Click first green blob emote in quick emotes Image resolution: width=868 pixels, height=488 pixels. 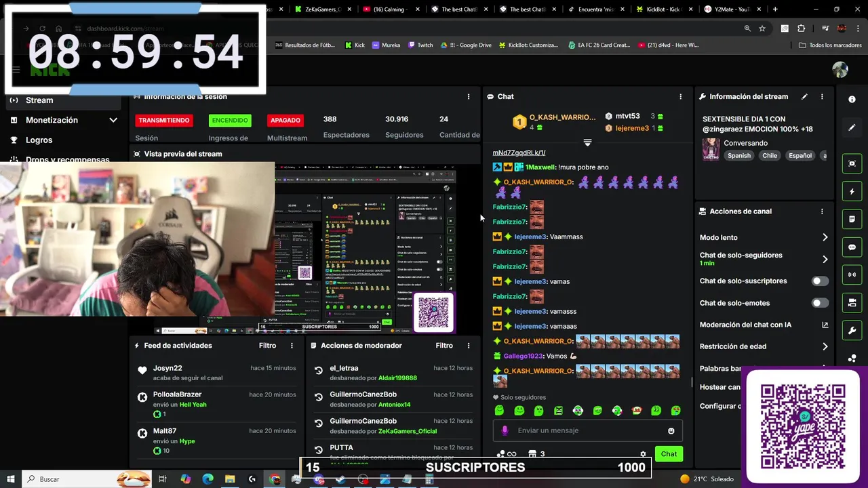tap(500, 411)
